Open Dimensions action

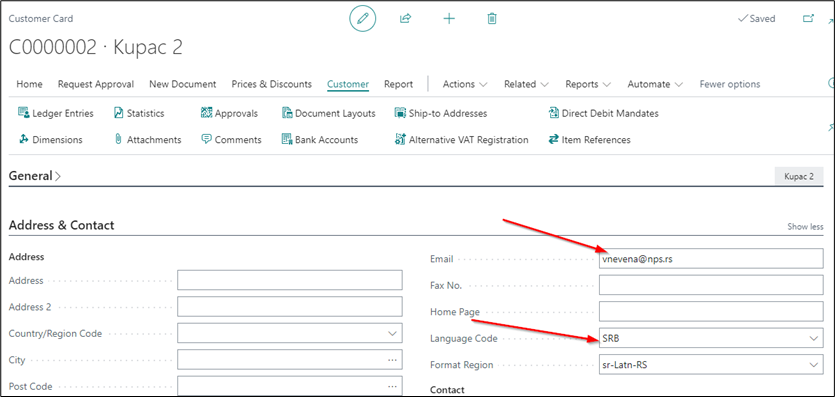pos(51,140)
